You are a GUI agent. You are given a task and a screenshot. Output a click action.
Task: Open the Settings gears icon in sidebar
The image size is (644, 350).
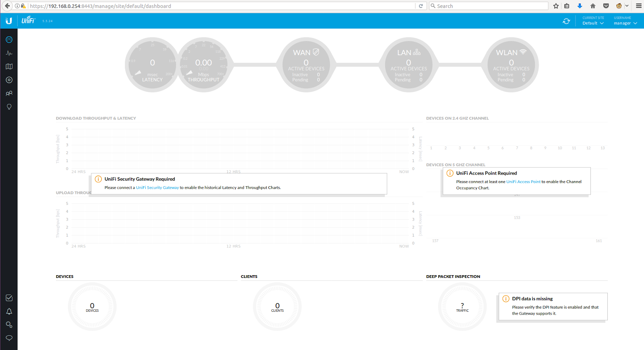coord(9,325)
